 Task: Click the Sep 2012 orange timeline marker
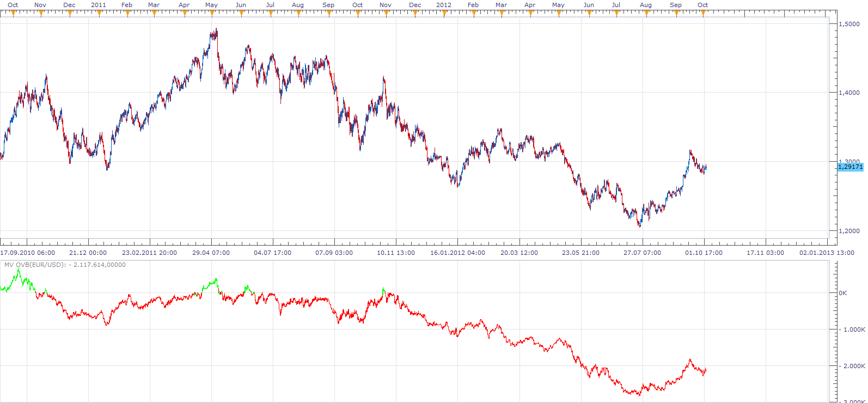(676, 14)
